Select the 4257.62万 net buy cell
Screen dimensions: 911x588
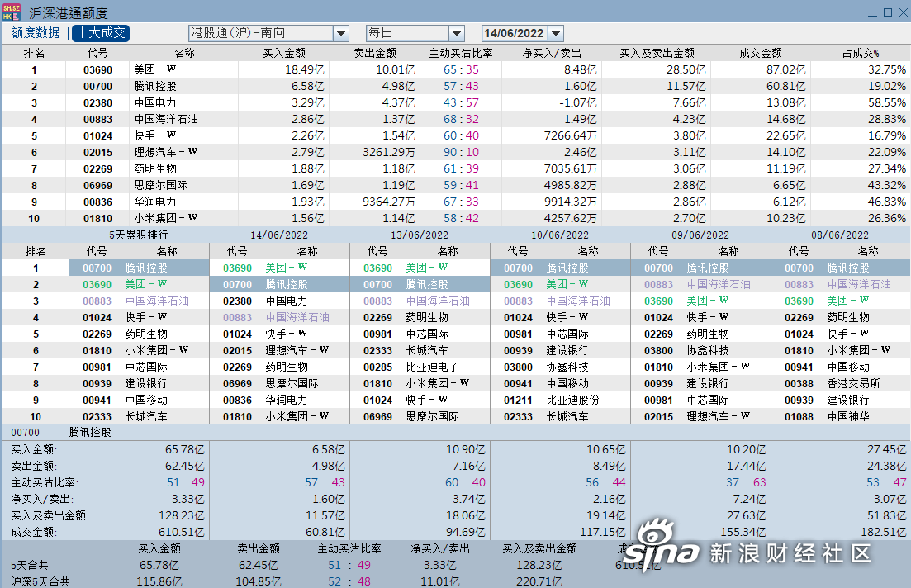pos(571,219)
